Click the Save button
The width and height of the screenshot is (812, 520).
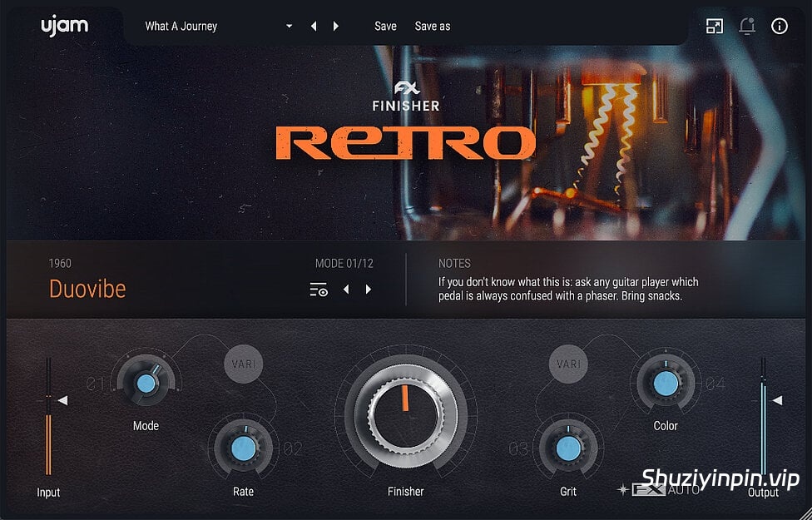(x=385, y=26)
